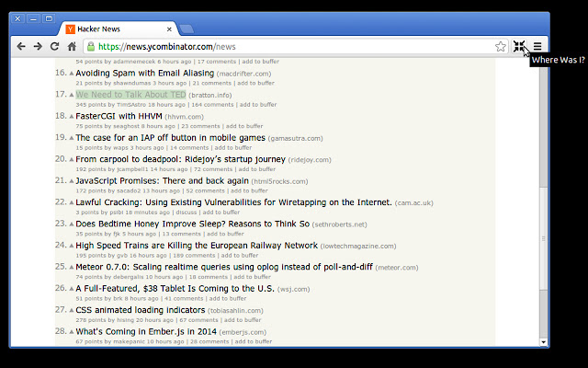Image resolution: width=588 pixels, height=368 pixels.
Task: Click 'discuss' on Lawful Cracking story
Action: coord(187,213)
